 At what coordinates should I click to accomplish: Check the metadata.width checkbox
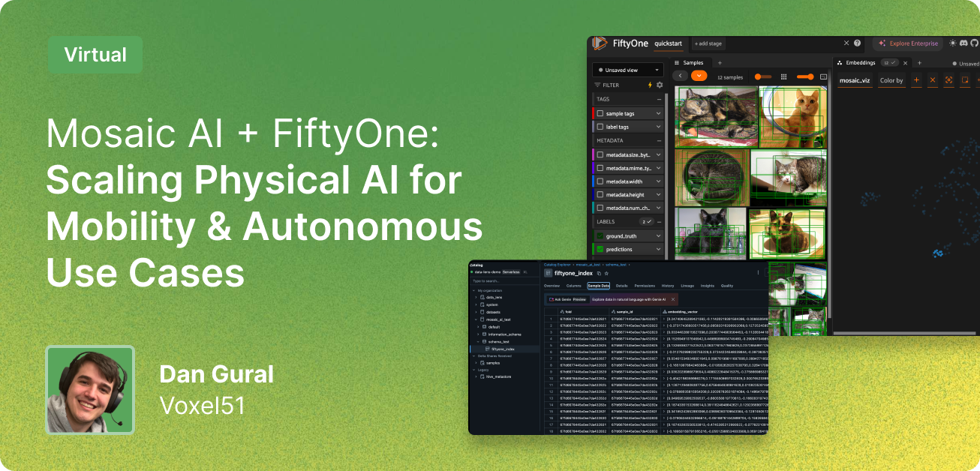600,181
